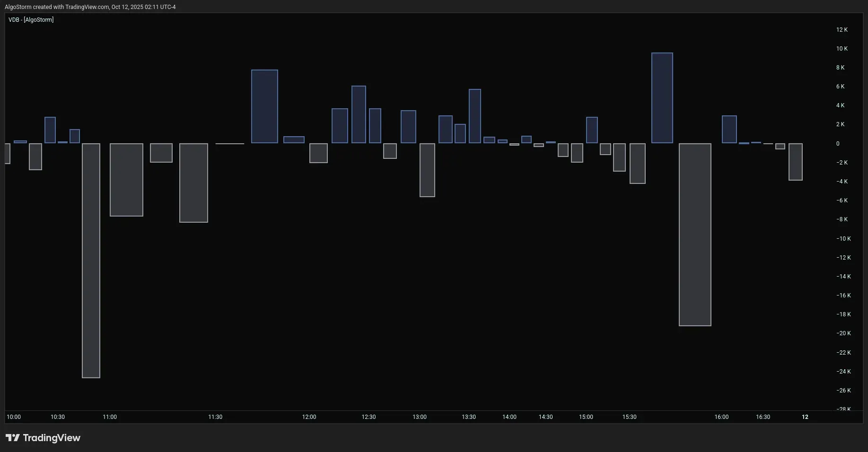Click the large positive bar near 15:30
868x452 pixels.
click(x=662, y=97)
